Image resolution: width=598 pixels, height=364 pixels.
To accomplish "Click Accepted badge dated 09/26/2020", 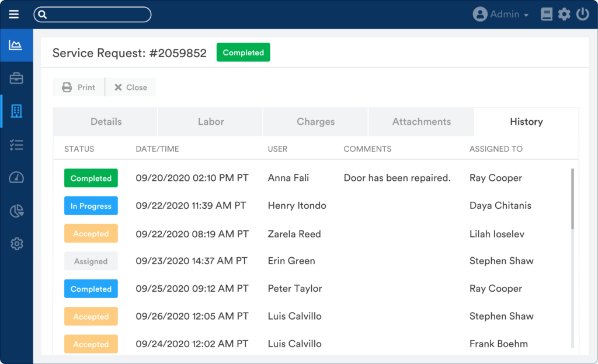I will point(91,316).
